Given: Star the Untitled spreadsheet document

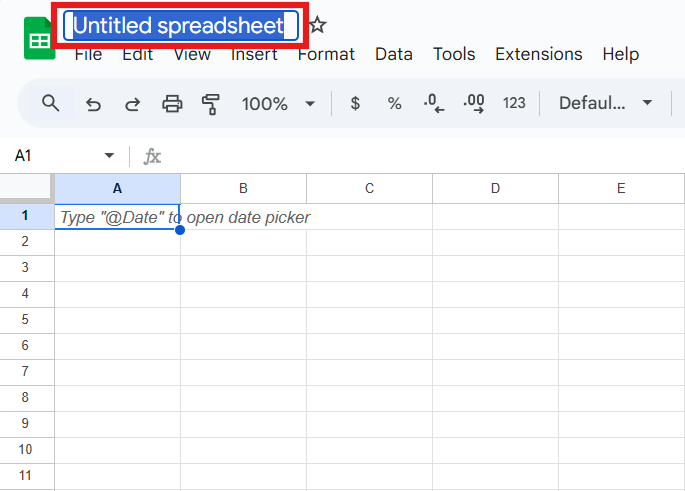Looking at the screenshot, I should click(x=318, y=26).
